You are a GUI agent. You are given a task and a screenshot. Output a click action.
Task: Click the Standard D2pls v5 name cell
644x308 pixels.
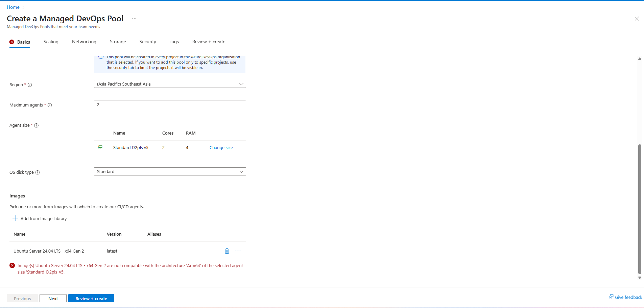tap(131, 147)
